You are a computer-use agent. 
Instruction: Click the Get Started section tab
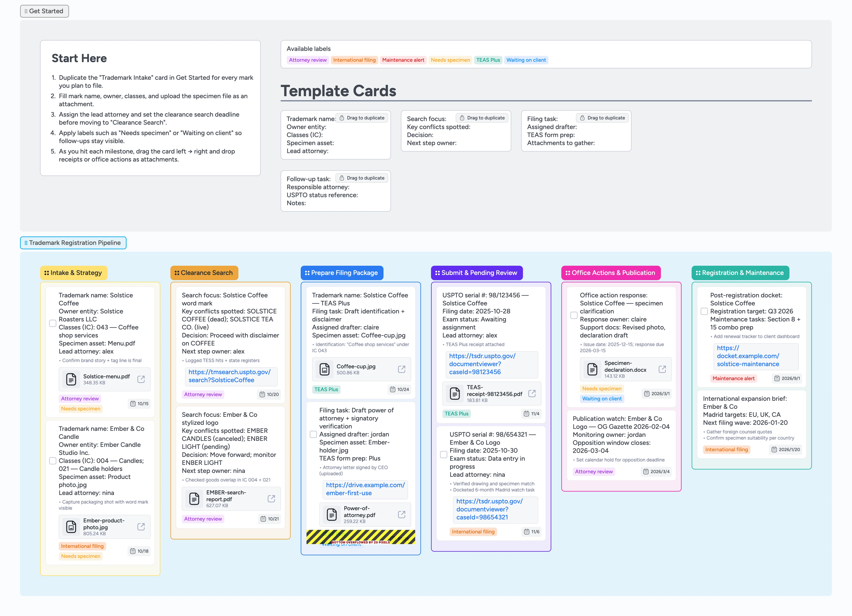point(44,11)
